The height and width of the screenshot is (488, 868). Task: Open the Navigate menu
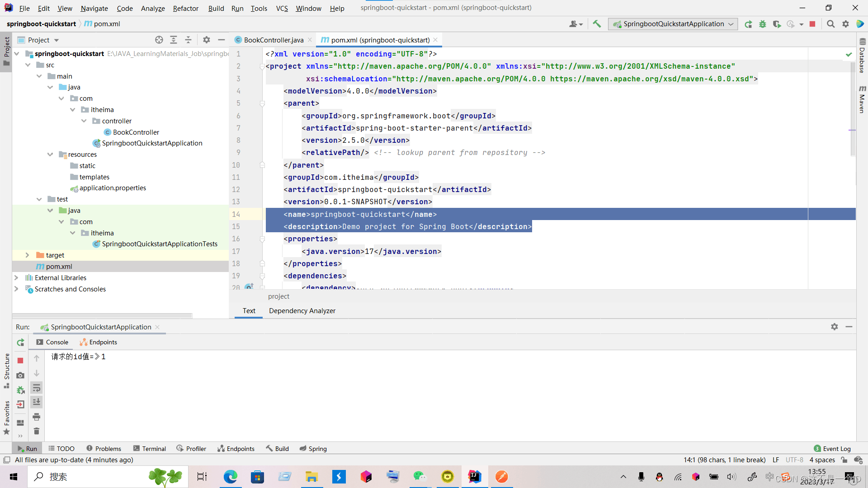click(x=94, y=8)
